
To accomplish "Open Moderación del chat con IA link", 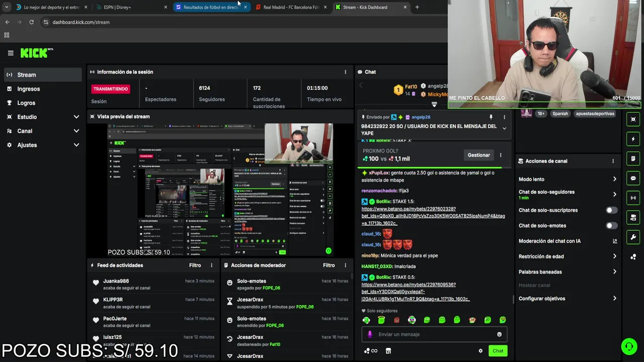I will (568, 241).
